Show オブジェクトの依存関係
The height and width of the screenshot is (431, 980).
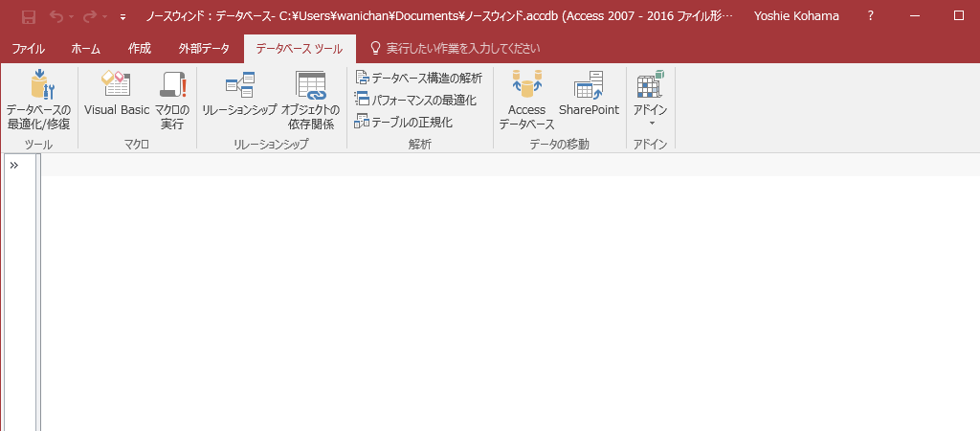311,100
